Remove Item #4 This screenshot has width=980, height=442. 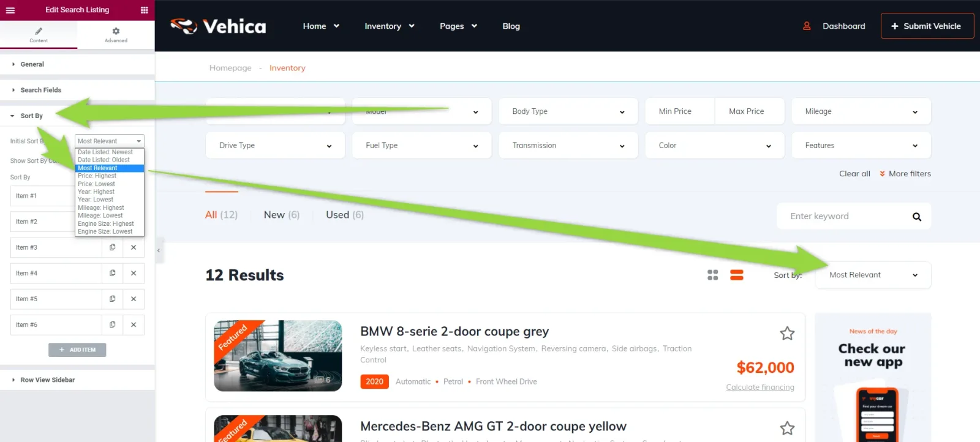[x=134, y=273]
